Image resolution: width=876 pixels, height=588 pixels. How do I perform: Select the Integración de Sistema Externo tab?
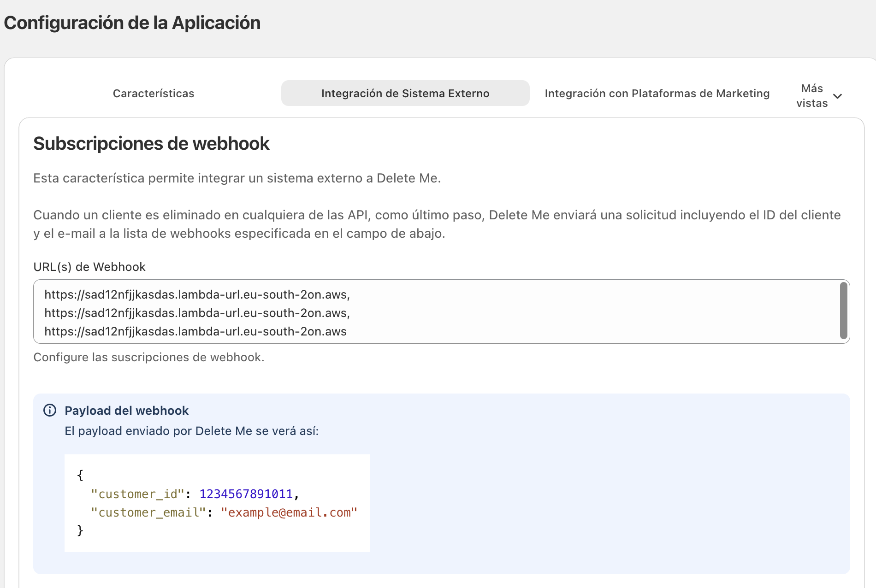(405, 94)
